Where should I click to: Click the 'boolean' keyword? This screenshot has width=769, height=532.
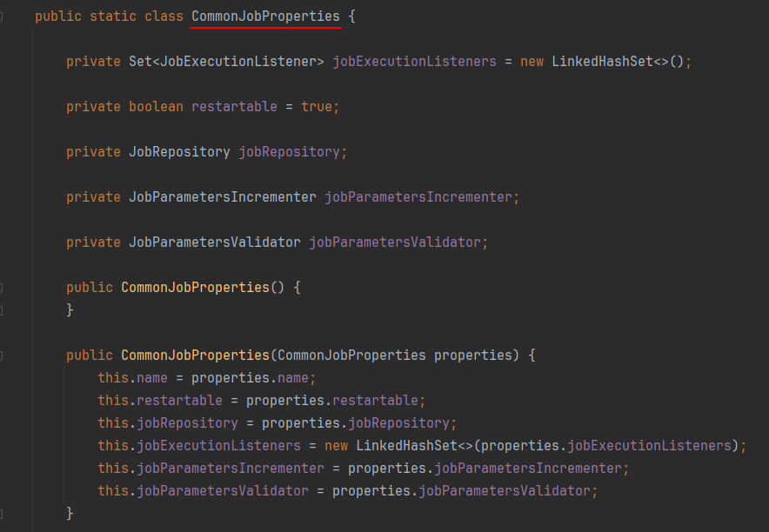click(x=156, y=107)
